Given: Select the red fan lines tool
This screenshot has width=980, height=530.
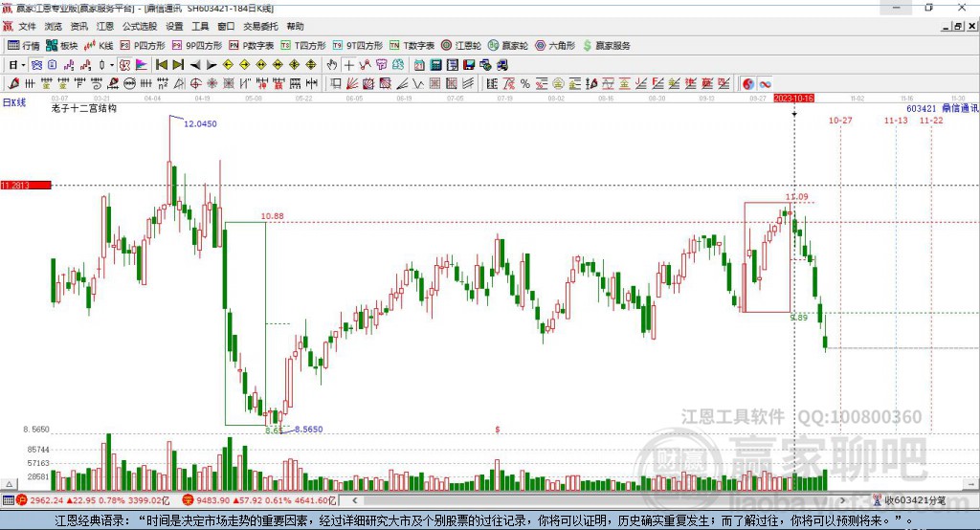Looking at the screenshot, I should pos(352,84).
